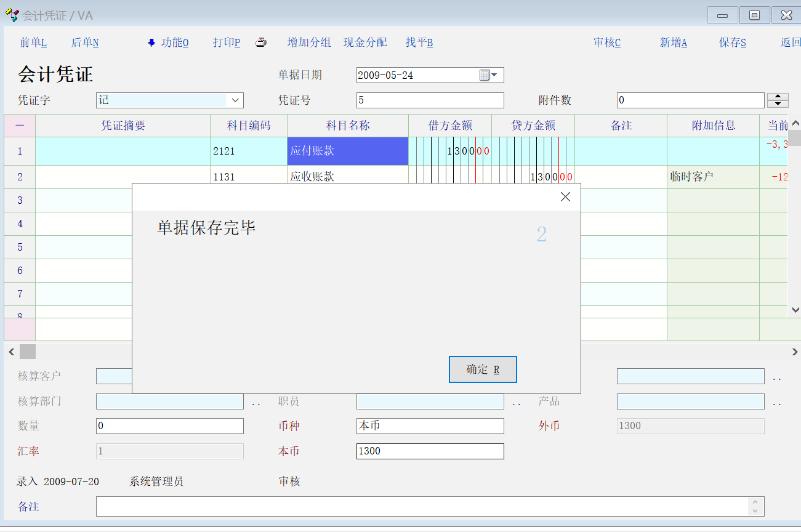
Task: Select row number 1 header
Action: (20, 151)
